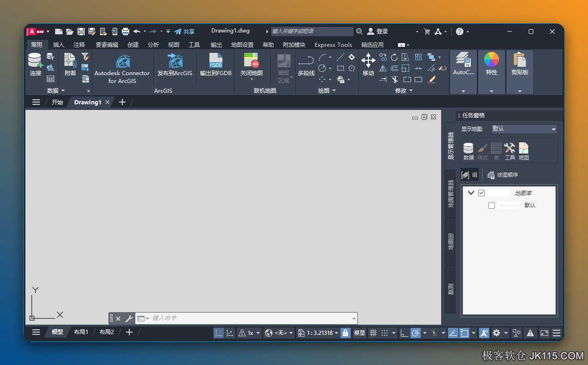Click the globe coordinate system icon in status bar
The height and width of the screenshot is (365, 588).
(269, 333)
